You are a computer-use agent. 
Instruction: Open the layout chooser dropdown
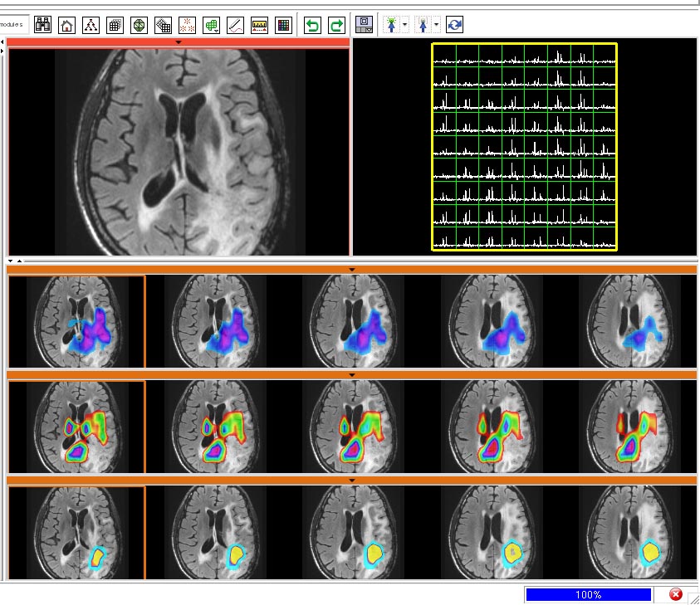pyautogui.click(x=364, y=25)
